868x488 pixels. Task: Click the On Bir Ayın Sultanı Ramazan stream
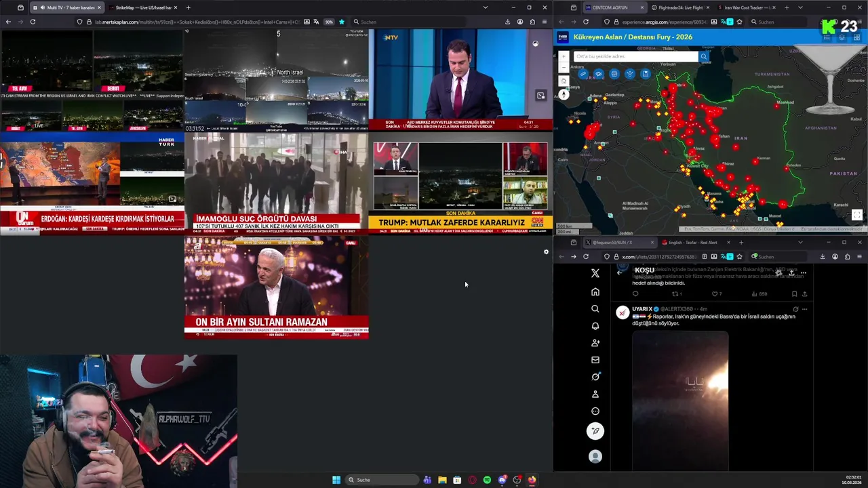(277, 287)
